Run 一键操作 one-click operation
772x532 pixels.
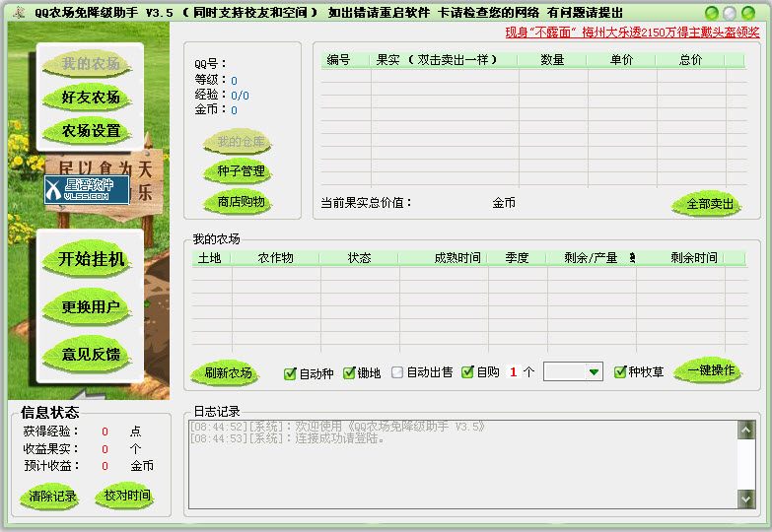[x=709, y=370]
